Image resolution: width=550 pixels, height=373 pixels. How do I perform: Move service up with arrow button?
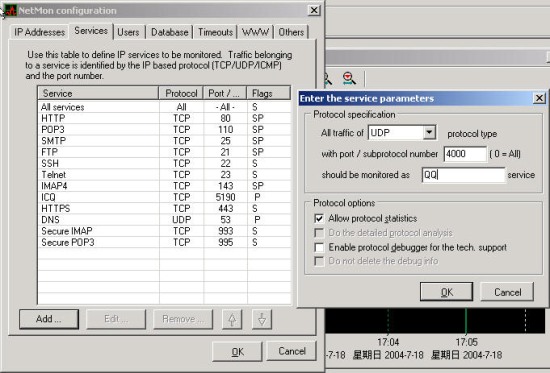pyautogui.click(x=232, y=319)
